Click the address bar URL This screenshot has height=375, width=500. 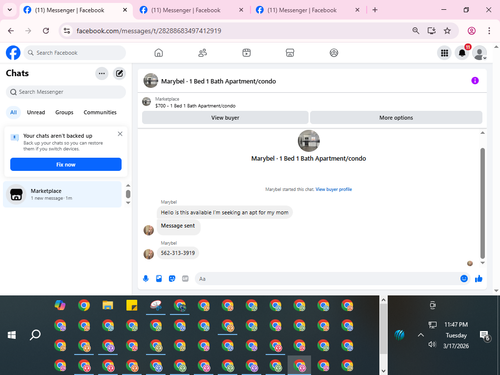click(149, 31)
